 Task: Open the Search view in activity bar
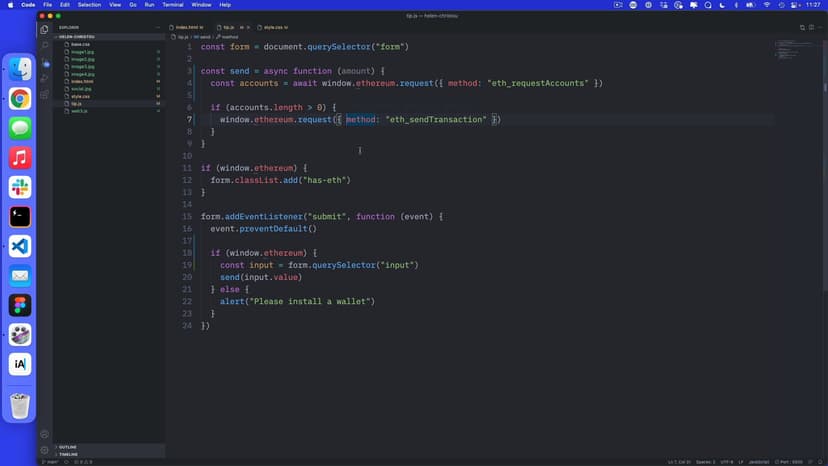(x=44, y=45)
